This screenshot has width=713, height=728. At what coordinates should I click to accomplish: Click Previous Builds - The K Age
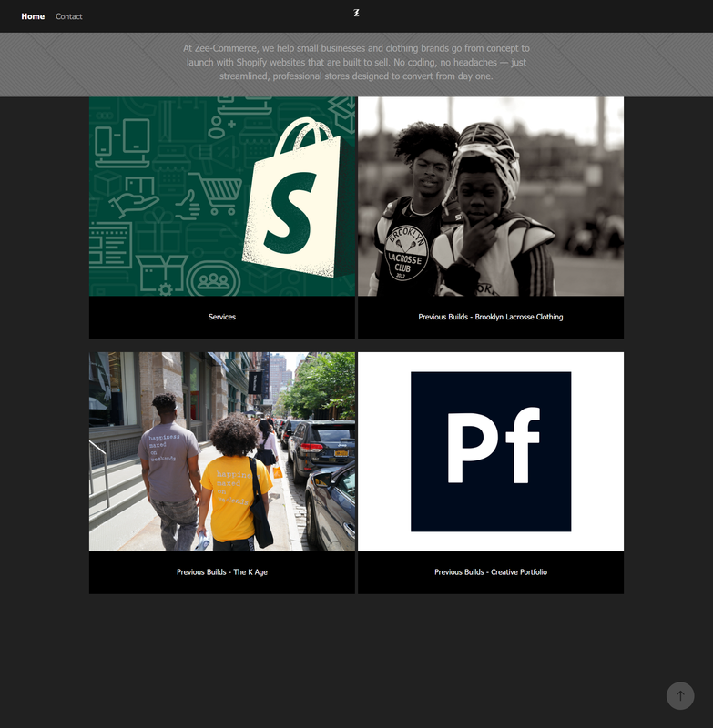pyautogui.click(x=222, y=572)
